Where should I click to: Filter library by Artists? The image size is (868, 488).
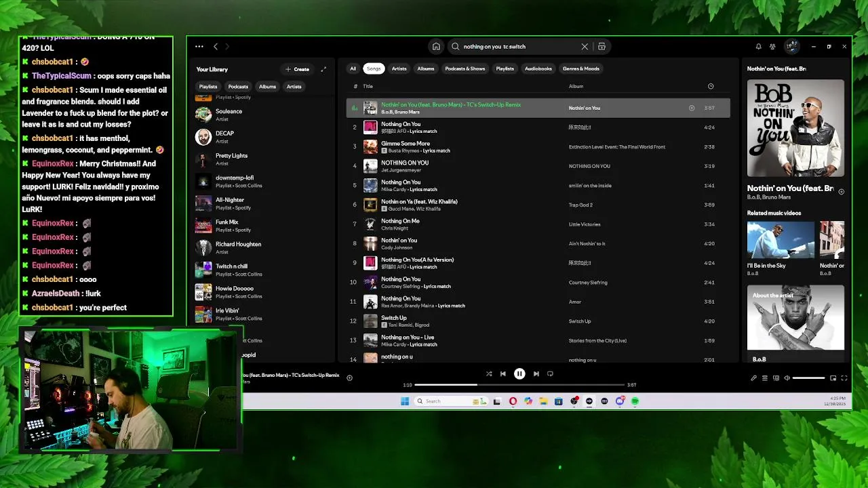click(294, 87)
